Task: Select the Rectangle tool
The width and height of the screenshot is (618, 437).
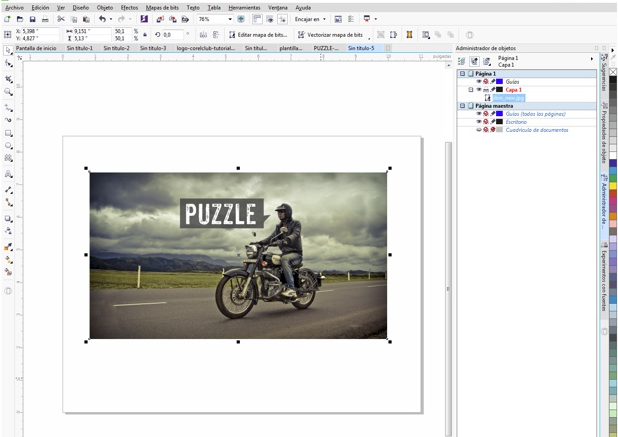Action: point(8,133)
